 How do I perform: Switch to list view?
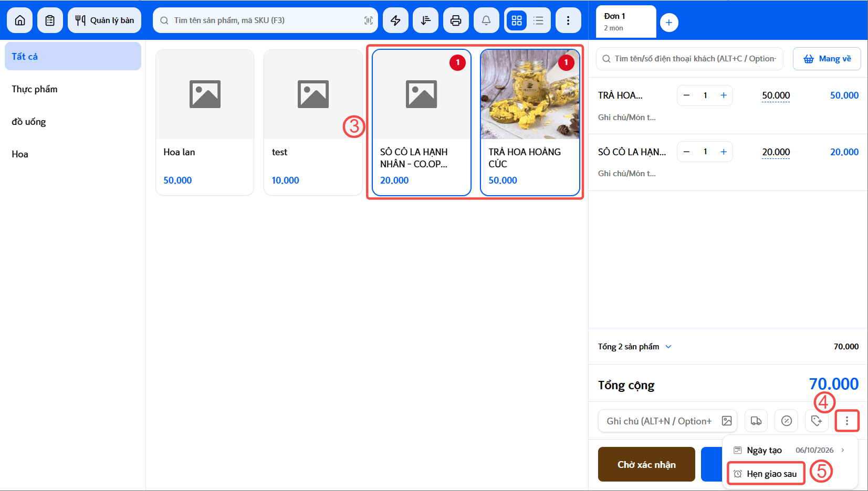tap(538, 20)
